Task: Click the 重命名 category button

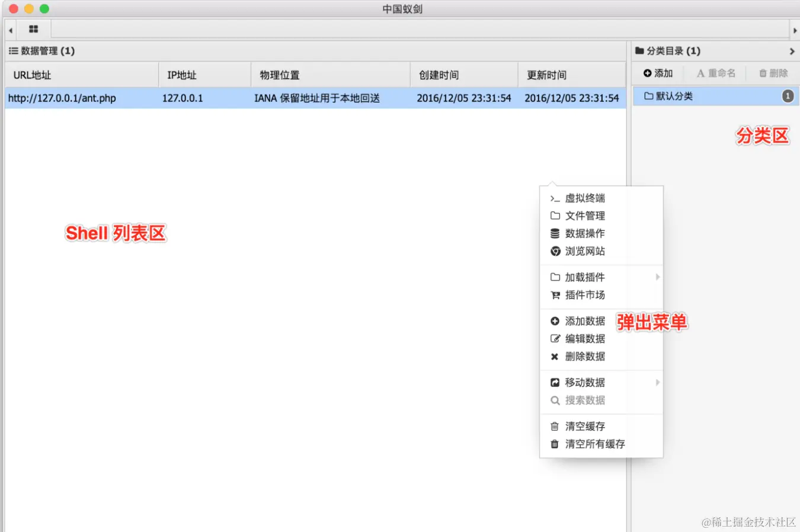Action: [716, 73]
